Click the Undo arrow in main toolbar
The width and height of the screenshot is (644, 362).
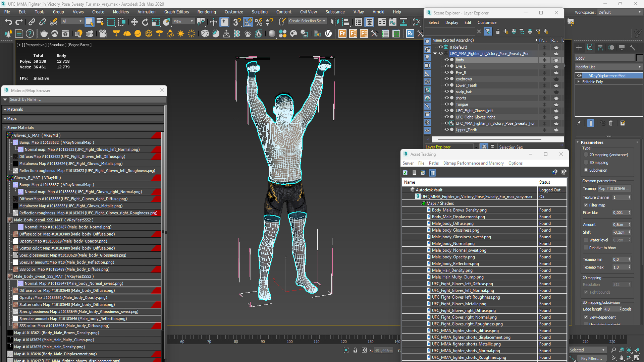point(8,22)
